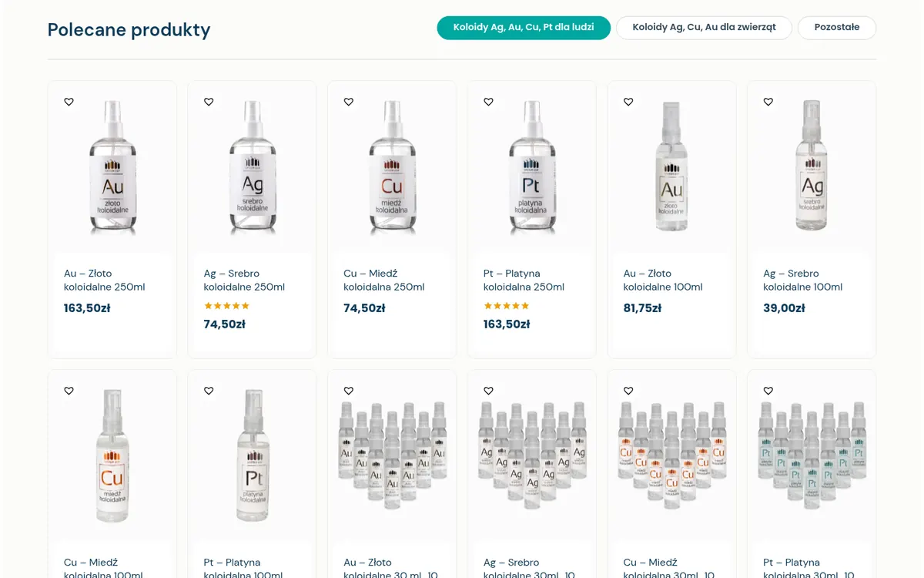Favorite the Ag Srebro 250ml product heart
Screen dimensions: 924x578
click(209, 102)
